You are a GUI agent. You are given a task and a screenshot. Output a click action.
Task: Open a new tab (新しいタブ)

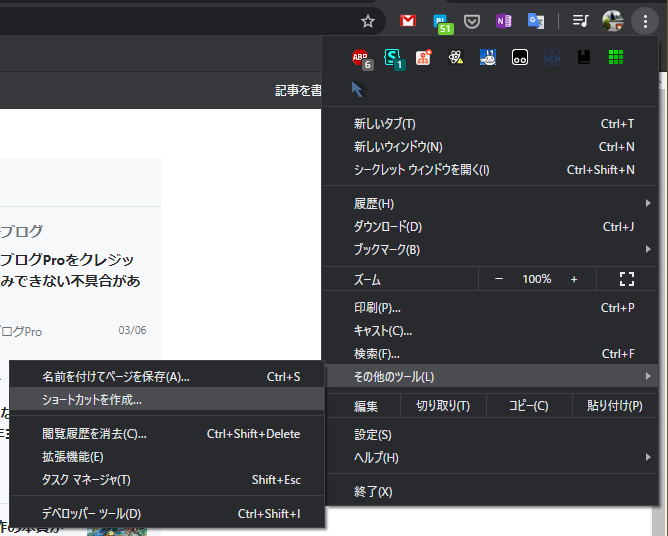click(490, 124)
